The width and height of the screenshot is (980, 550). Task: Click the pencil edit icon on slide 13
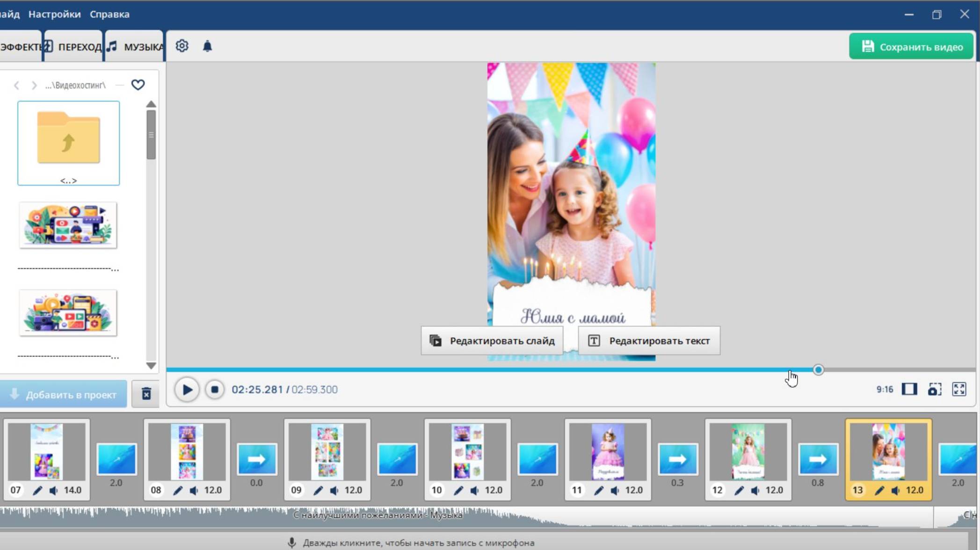pyautogui.click(x=880, y=490)
